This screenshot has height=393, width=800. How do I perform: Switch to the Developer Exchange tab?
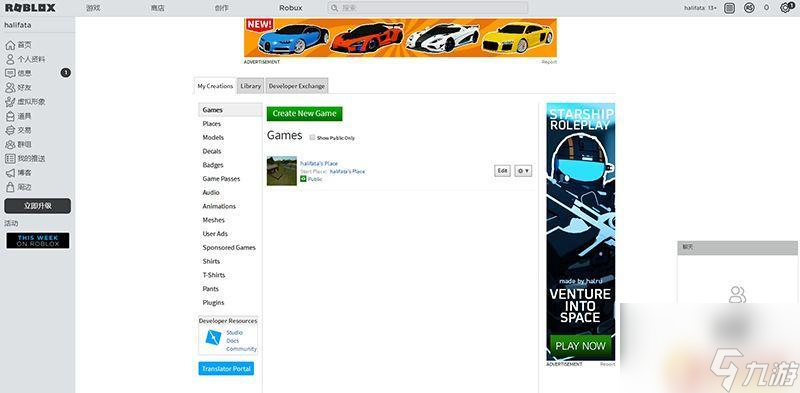pos(296,86)
